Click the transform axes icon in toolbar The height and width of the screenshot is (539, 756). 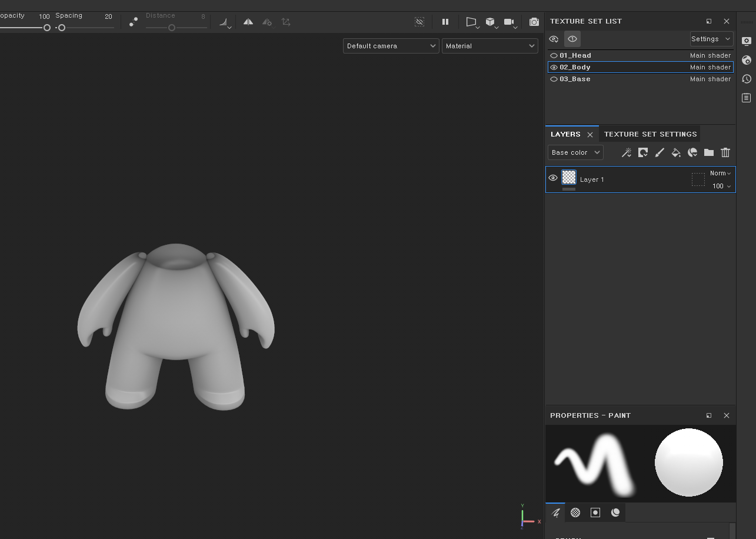[286, 22]
